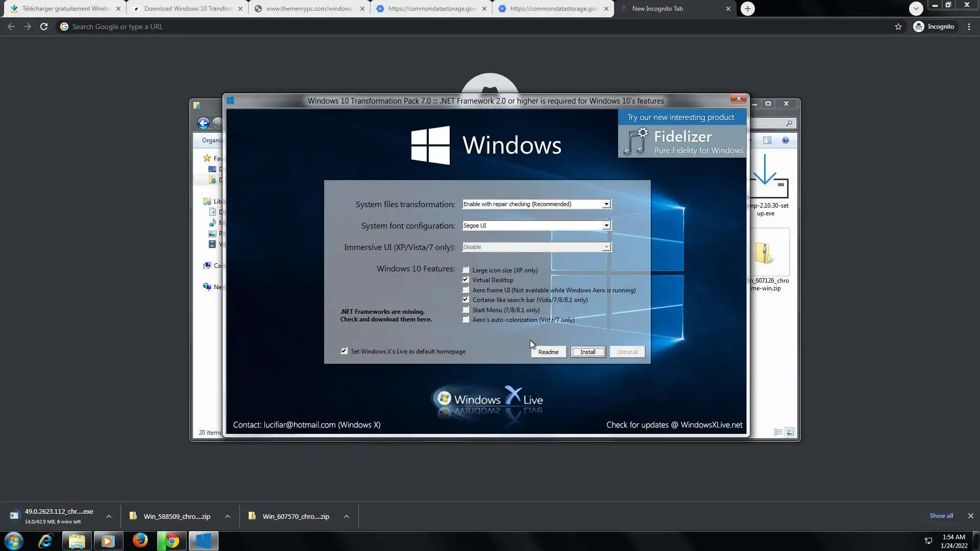Open the System font configuration dropdown
This screenshot has height=551, width=980.
(606, 226)
